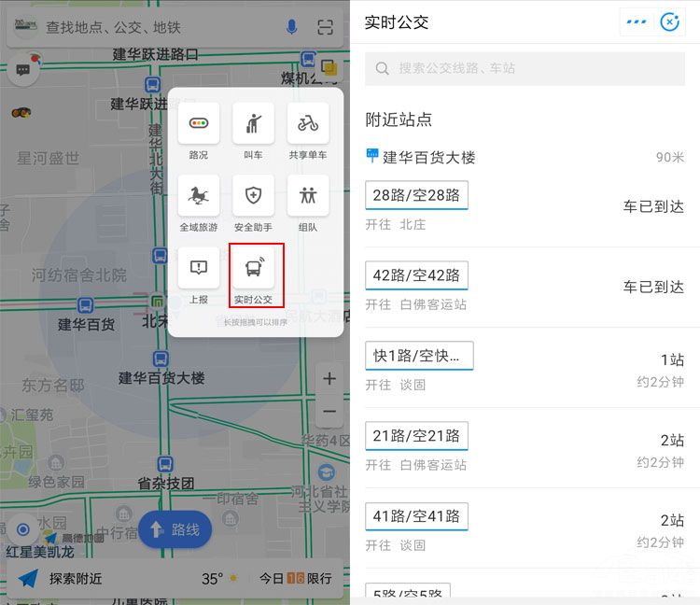This screenshot has height=605, width=700.
Task: Open the three-dots more menu
Action: [637, 21]
